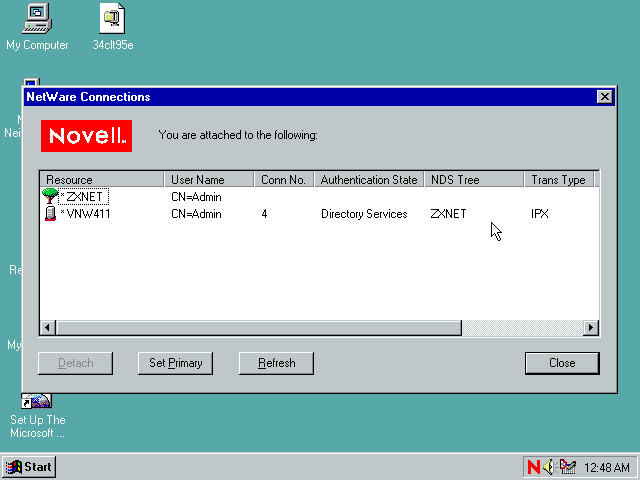Click the Conn No. column header
640x480 pixels.
284,180
